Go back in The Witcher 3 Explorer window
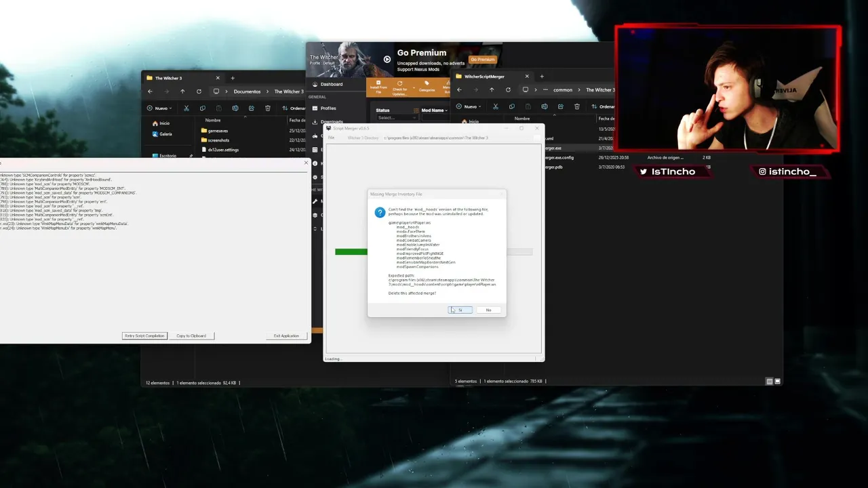The height and width of the screenshot is (488, 868). pos(150,91)
